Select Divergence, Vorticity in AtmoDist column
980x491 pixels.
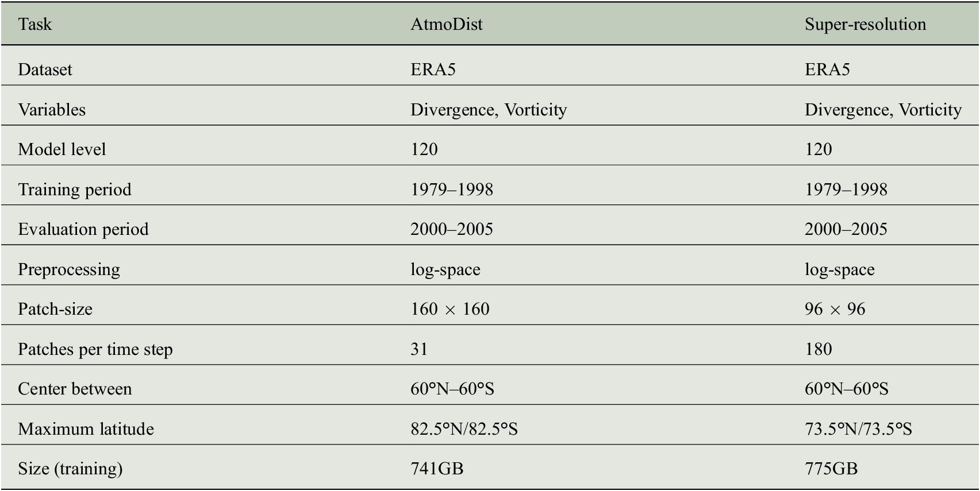[x=489, y=110]
